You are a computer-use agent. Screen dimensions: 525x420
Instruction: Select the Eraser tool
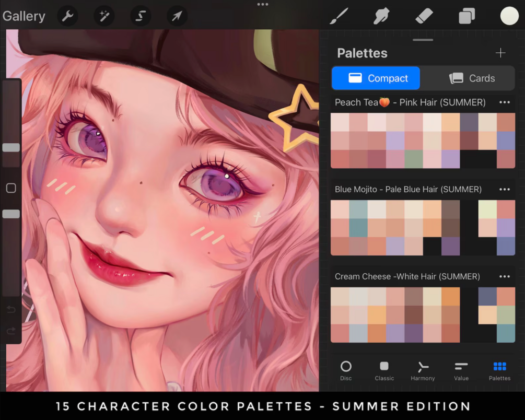point(424,16)
